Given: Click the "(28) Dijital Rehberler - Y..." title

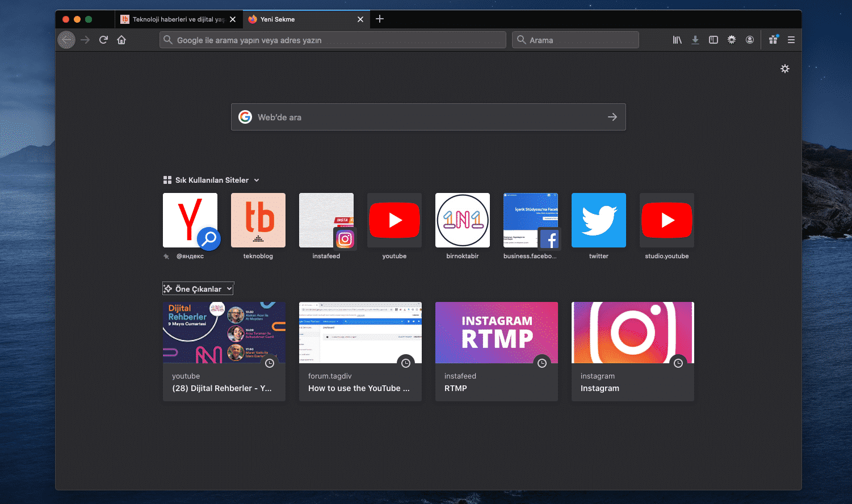Looking at the screenshot, I should [222, 388].
